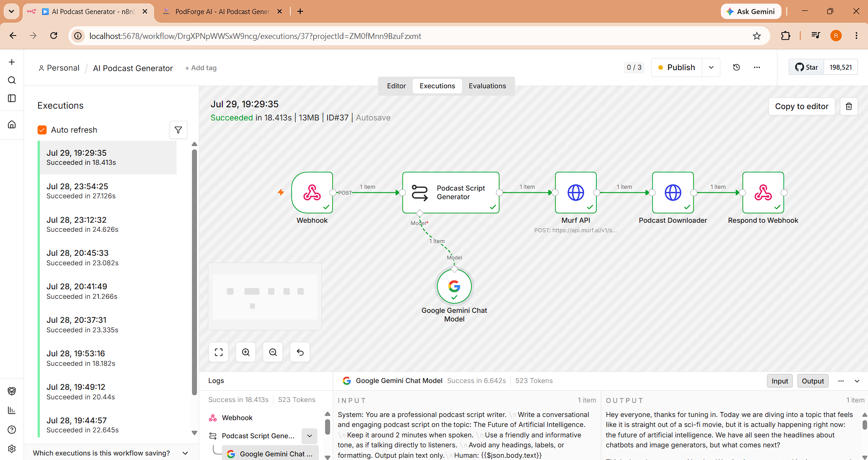Image resolution: width=868 pixels, height=460 pixels.
Task: Select the AI Podcast Generator n8n browser tab
Action: 88,12
